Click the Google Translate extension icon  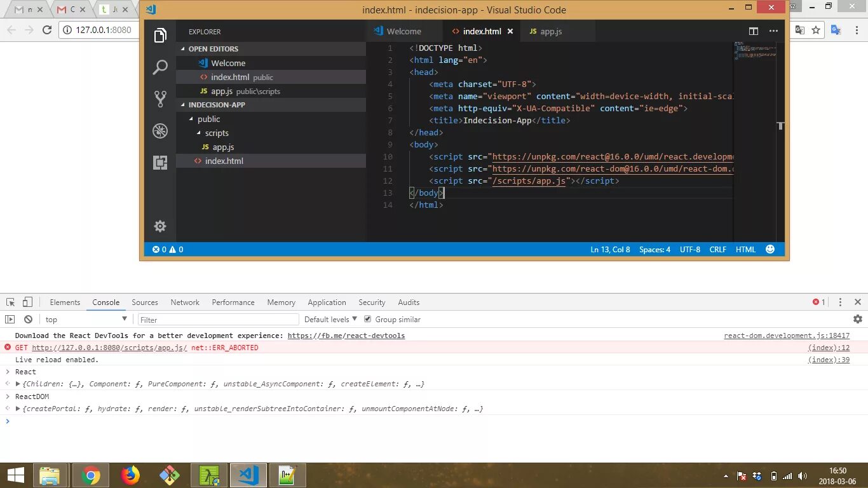(x=836, y=30)
